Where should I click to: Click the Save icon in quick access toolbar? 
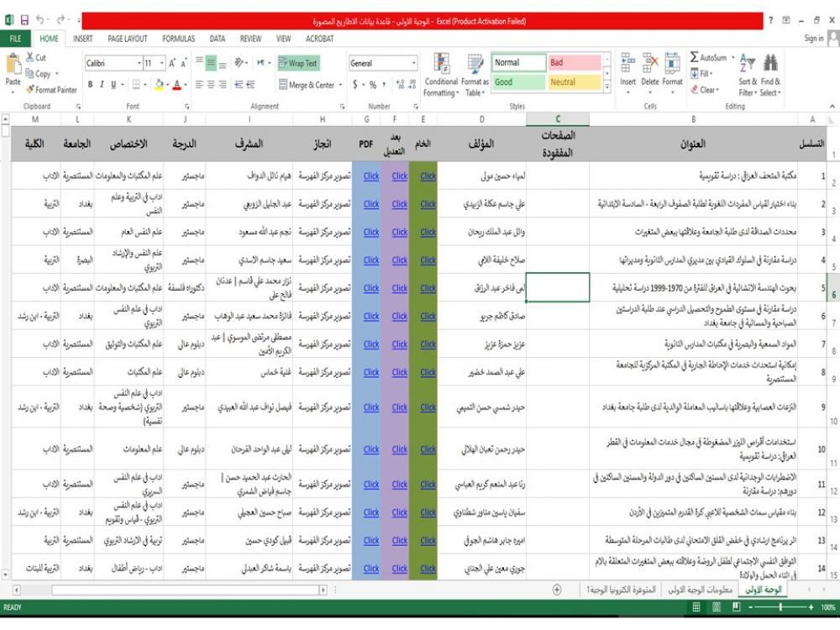pyautogui.click(x=24, y=19)
